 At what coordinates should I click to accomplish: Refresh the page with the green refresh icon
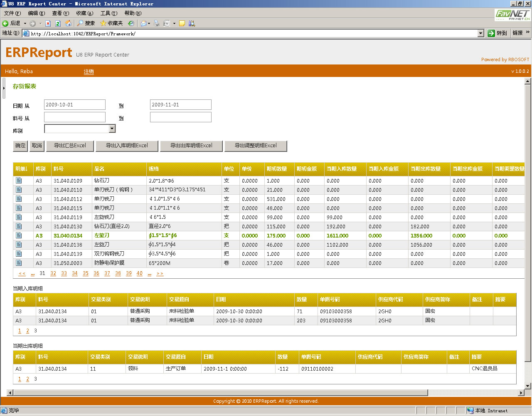coord(58,23)
